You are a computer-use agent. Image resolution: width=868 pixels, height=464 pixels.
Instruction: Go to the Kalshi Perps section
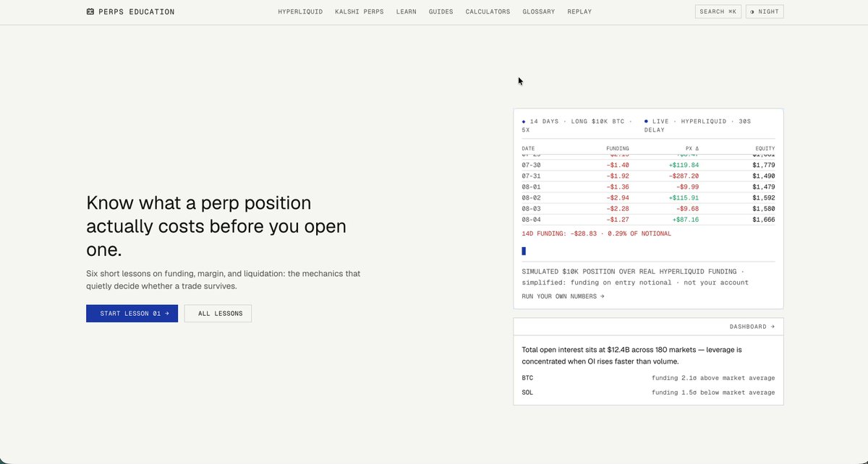[359, 12]
